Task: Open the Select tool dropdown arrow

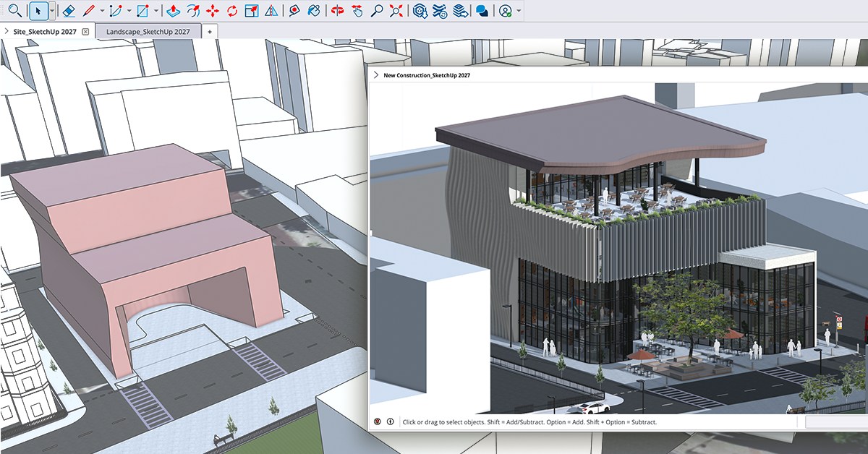Action: (52, 11)
